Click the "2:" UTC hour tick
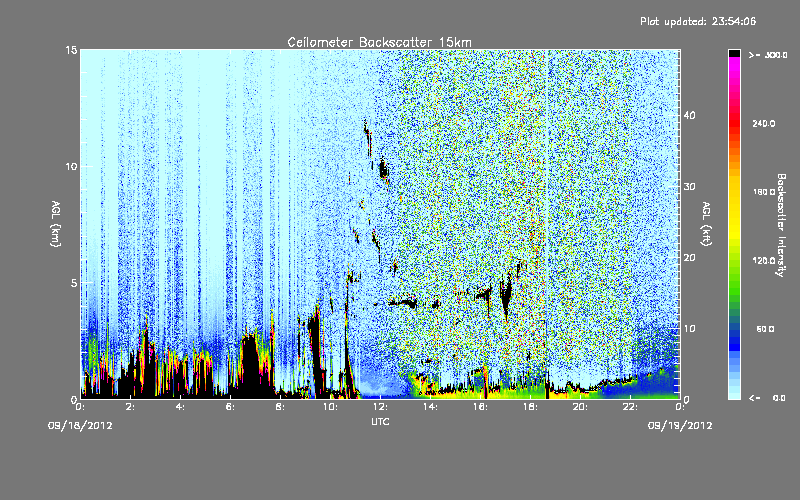Viewport: 800px width, 500px height. coord(130,407)
